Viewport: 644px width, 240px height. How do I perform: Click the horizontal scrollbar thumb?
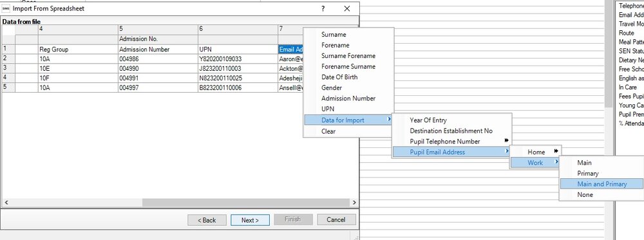[245, 203]
